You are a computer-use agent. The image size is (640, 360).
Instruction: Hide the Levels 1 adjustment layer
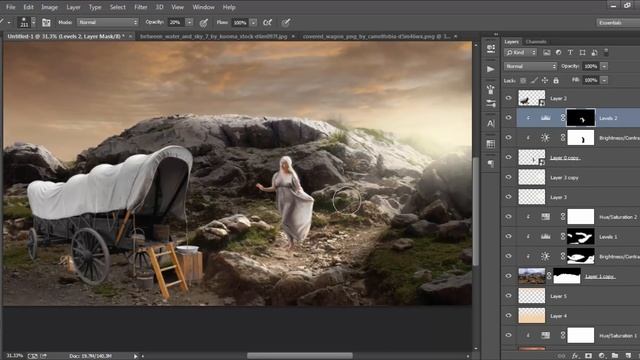tap(509, 236)
